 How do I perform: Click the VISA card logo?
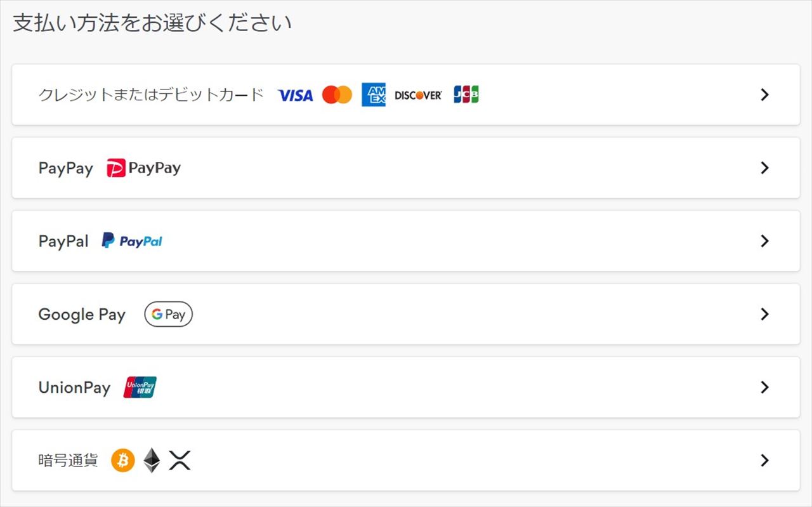click(x=295, y=95)
